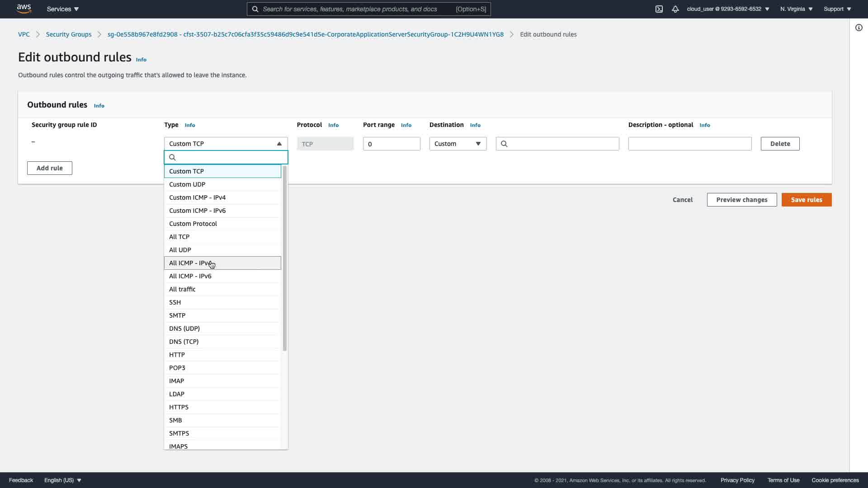
Task: Click the Security Groups breadcrumb link
Action: [x=69, y=34]
